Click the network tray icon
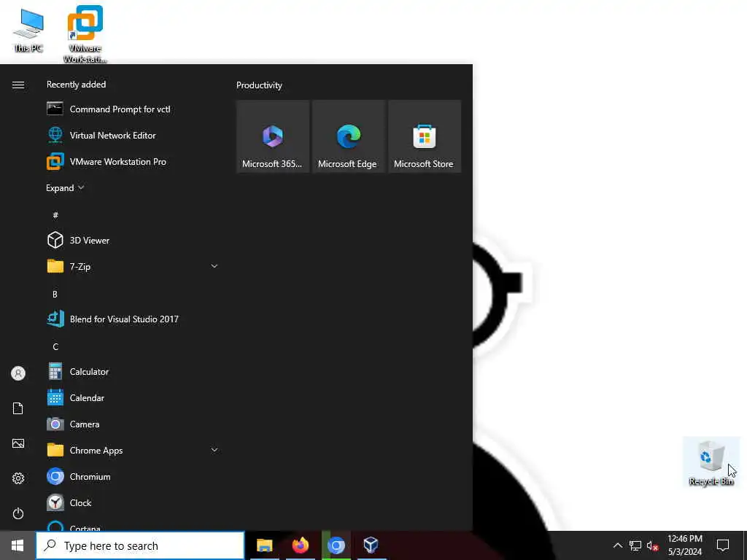The height and width of the screenshot is (560, 747). point(635,545)
